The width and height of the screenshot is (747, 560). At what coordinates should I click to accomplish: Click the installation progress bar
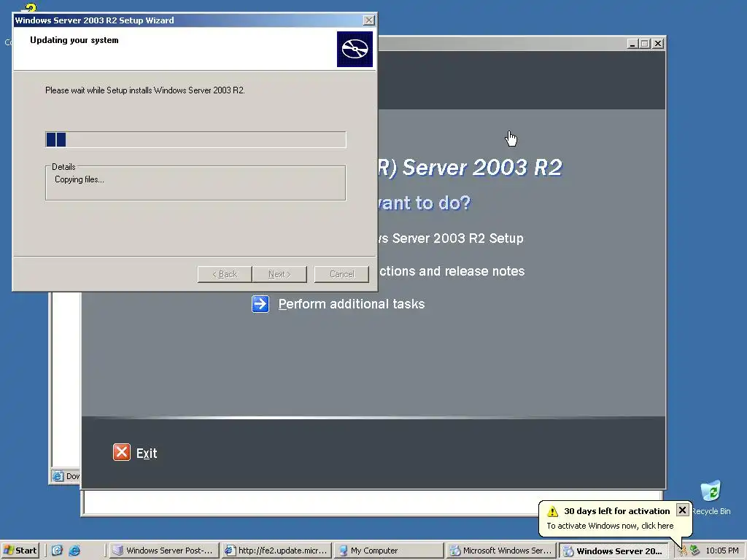[196, 139]
